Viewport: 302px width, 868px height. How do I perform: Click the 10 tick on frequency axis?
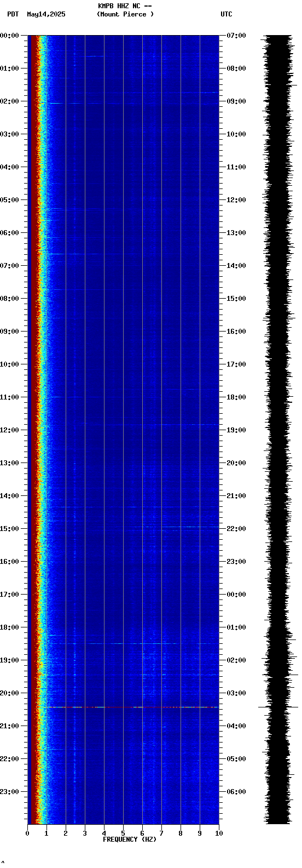coord(219,833)
